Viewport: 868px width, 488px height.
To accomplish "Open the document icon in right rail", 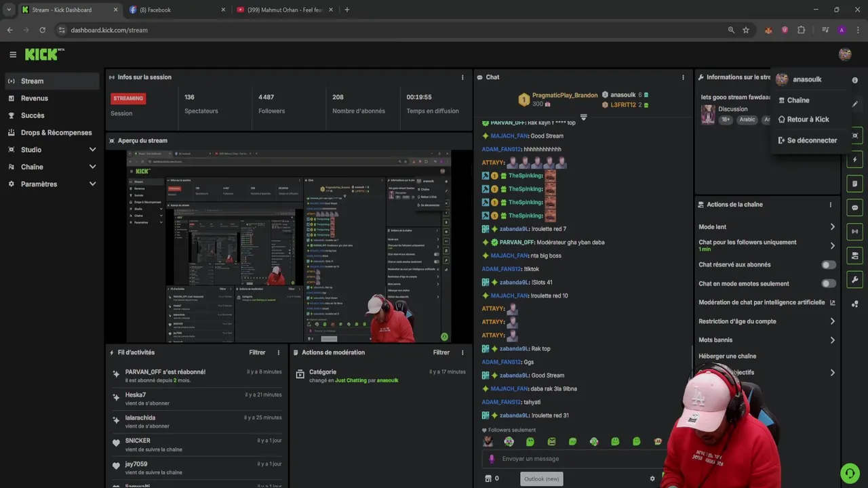I will [x=854, y=184].
